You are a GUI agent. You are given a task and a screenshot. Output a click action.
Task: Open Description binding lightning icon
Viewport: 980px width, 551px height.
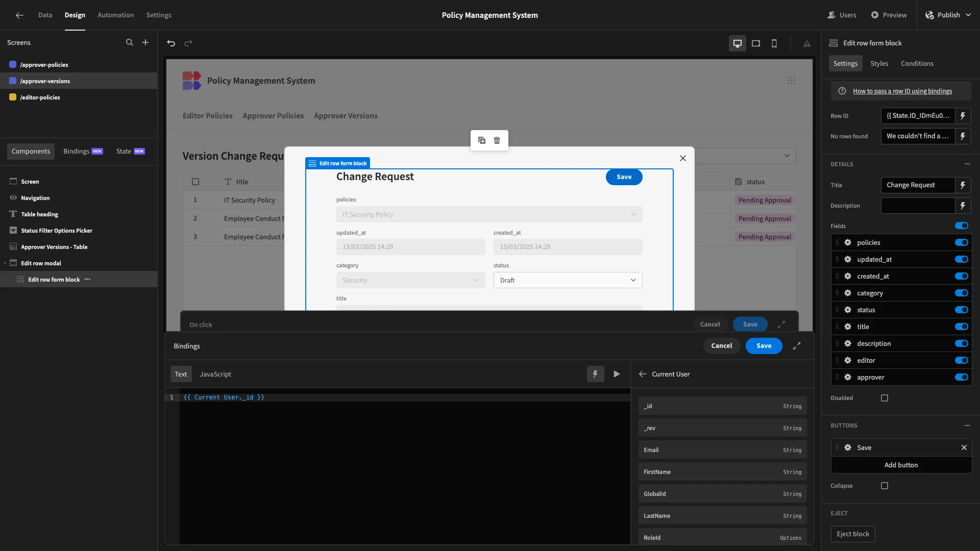963,206
